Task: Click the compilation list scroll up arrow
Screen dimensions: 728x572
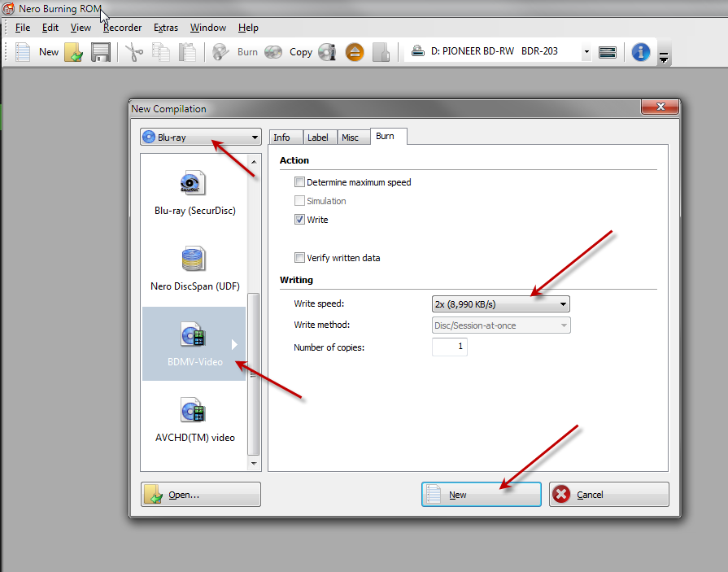Action: point(254,162)
